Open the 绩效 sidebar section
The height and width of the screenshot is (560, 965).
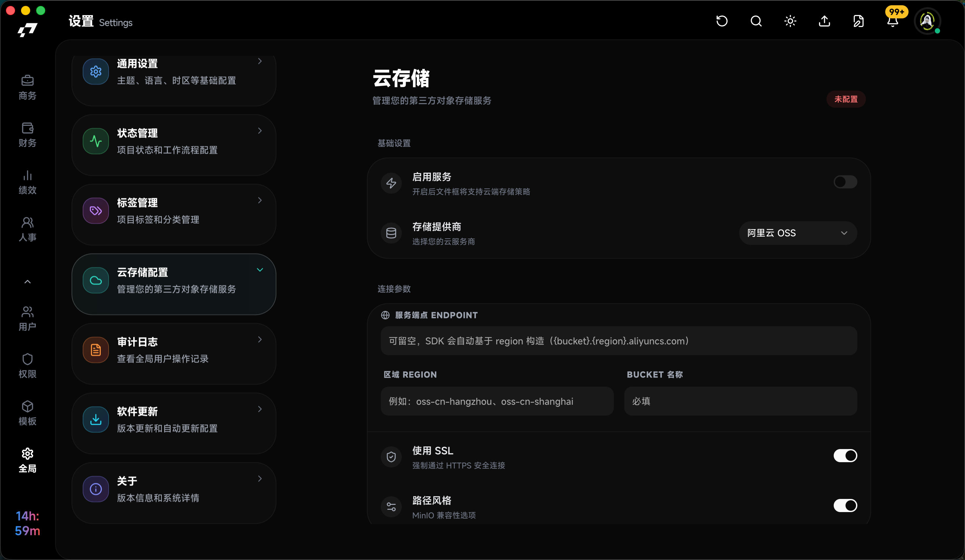point(27,182)
